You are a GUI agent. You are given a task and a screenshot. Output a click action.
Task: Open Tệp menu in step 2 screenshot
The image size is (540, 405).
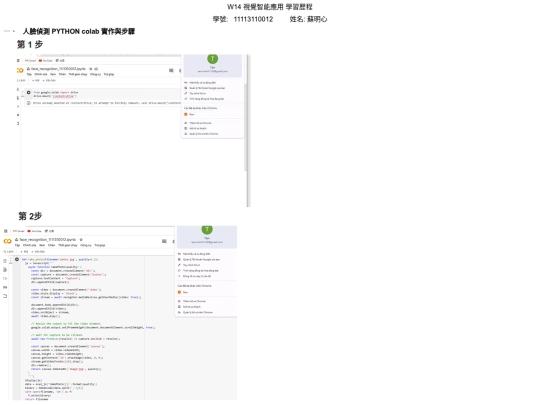pyautogui.click(x=17, y=245)
